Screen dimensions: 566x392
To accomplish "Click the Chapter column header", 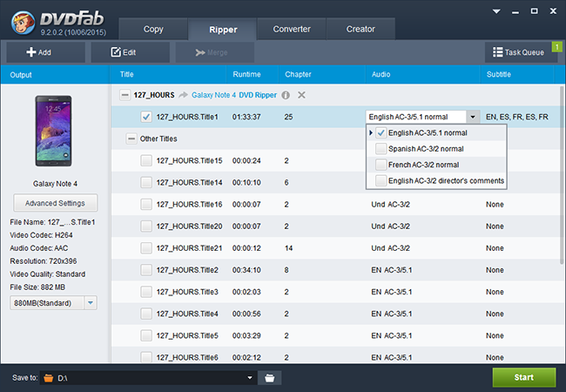I will (298, 74).
